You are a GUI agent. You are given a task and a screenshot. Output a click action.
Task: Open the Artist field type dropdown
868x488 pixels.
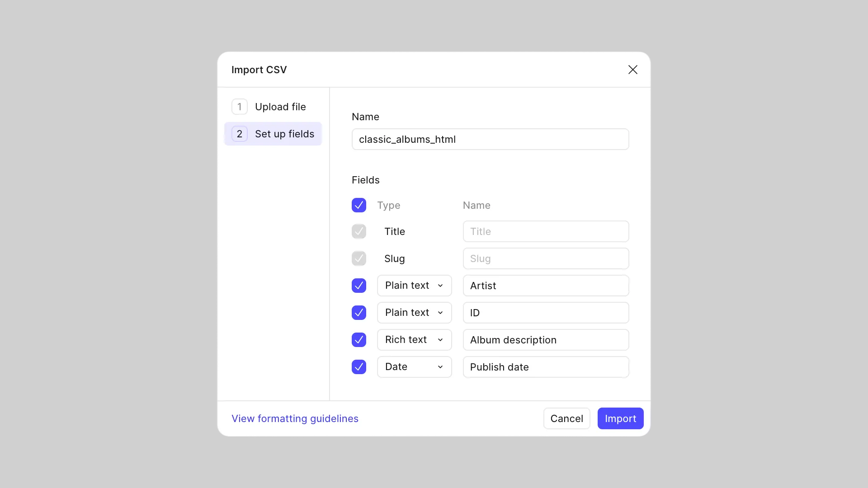click(414, 286)
